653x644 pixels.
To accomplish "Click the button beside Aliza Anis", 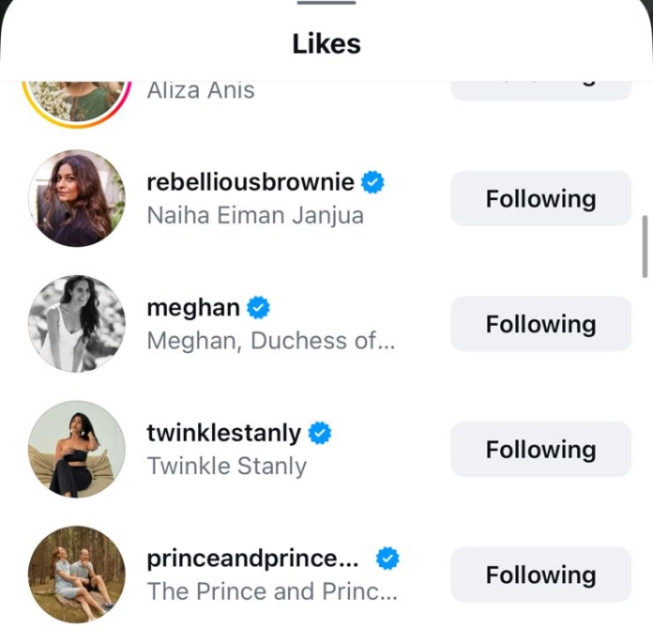I will click(x=540, y=90).
